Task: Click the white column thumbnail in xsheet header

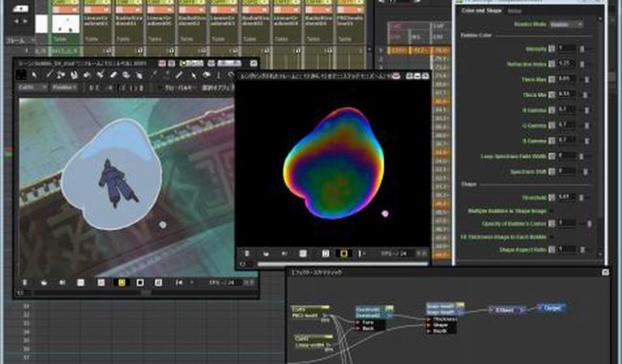Action: [41, 24]
